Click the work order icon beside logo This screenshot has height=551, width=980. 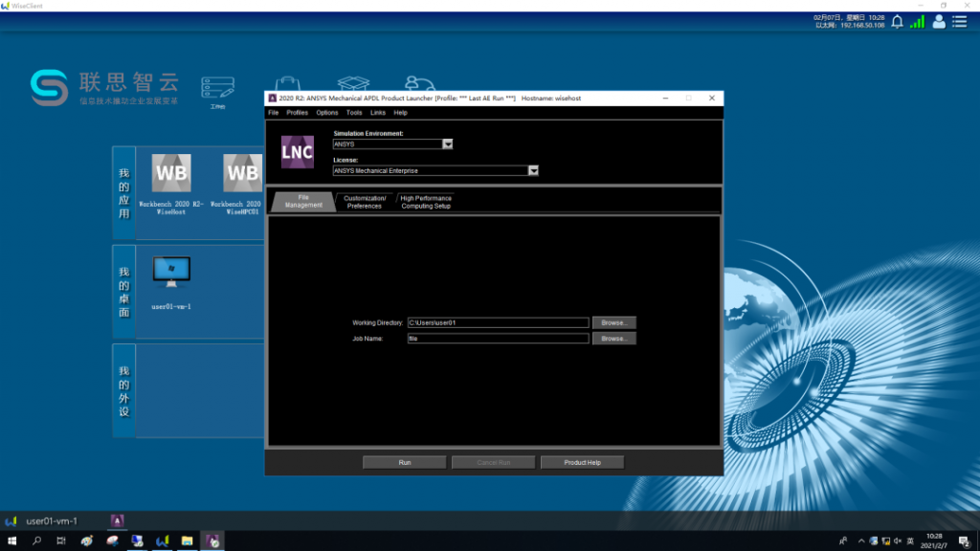point(217,89)
